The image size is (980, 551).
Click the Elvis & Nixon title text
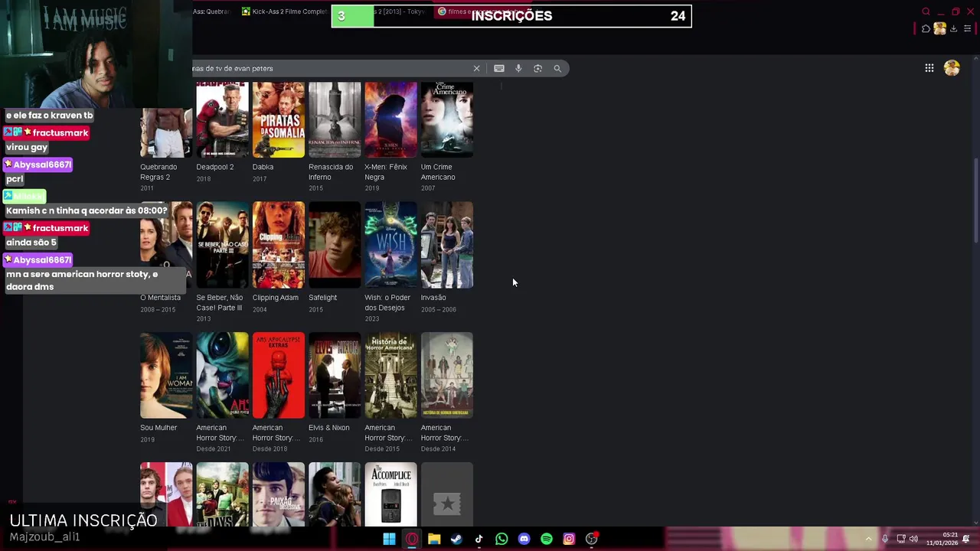point(329,428)
